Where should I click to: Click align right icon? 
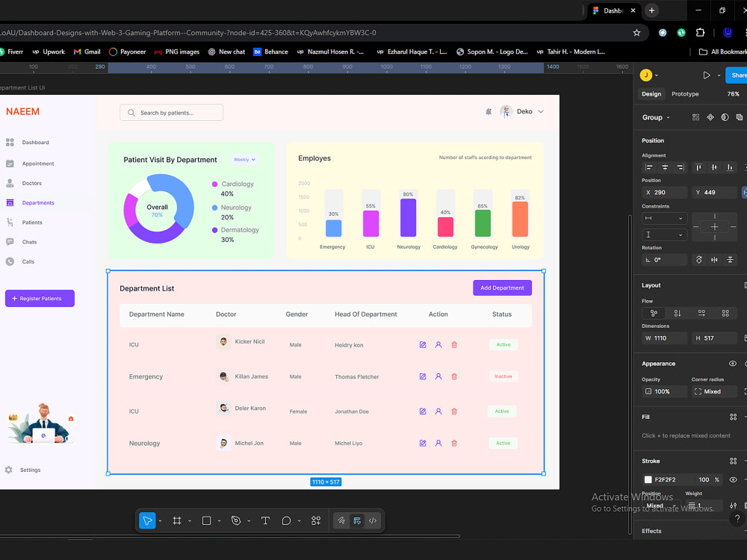(681, 167)
